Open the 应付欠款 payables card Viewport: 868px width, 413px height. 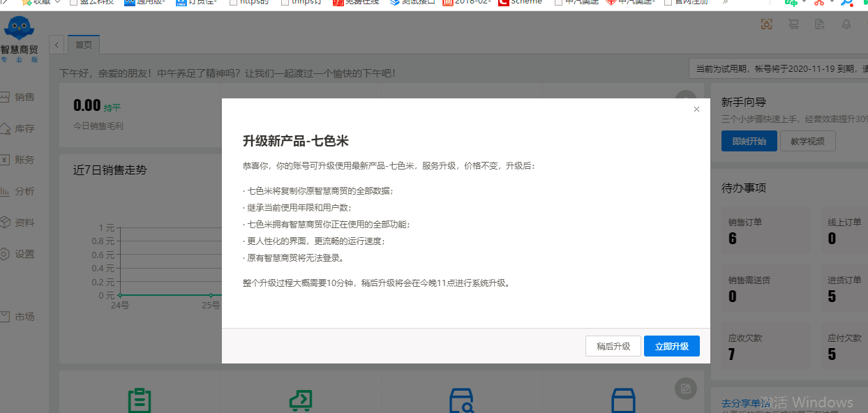tap(844, 347)
